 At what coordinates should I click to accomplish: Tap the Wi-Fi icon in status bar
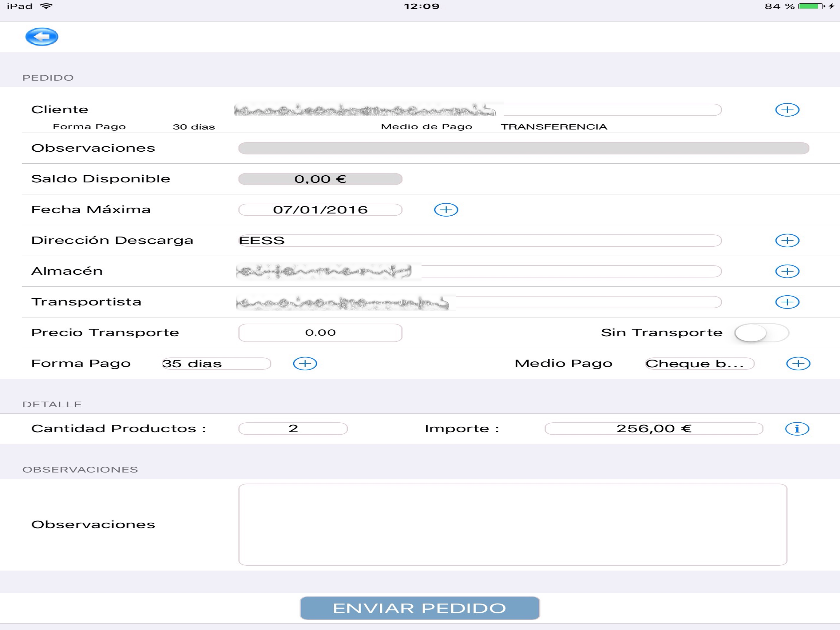46,6
